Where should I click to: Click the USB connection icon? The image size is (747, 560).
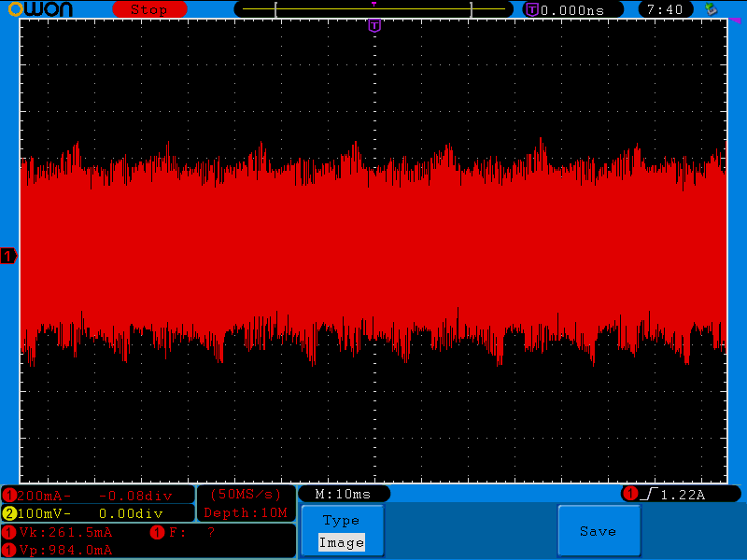tap(711, 9)
